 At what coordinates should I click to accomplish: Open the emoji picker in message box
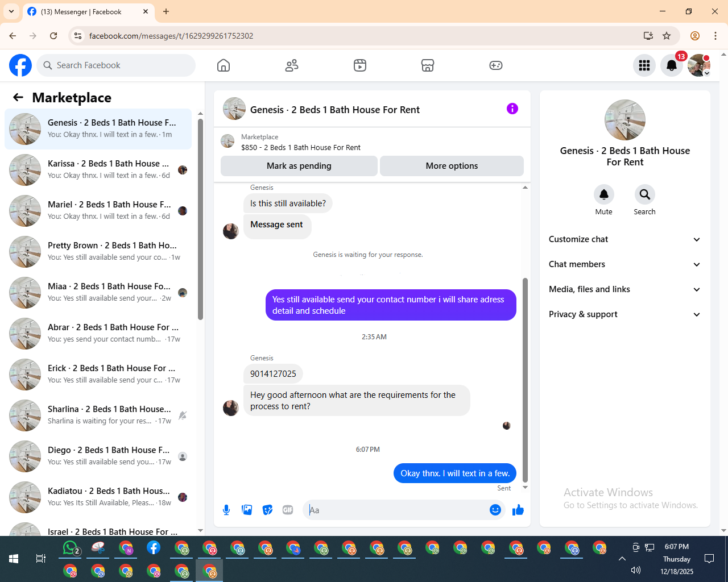click(x=495, y=510)
